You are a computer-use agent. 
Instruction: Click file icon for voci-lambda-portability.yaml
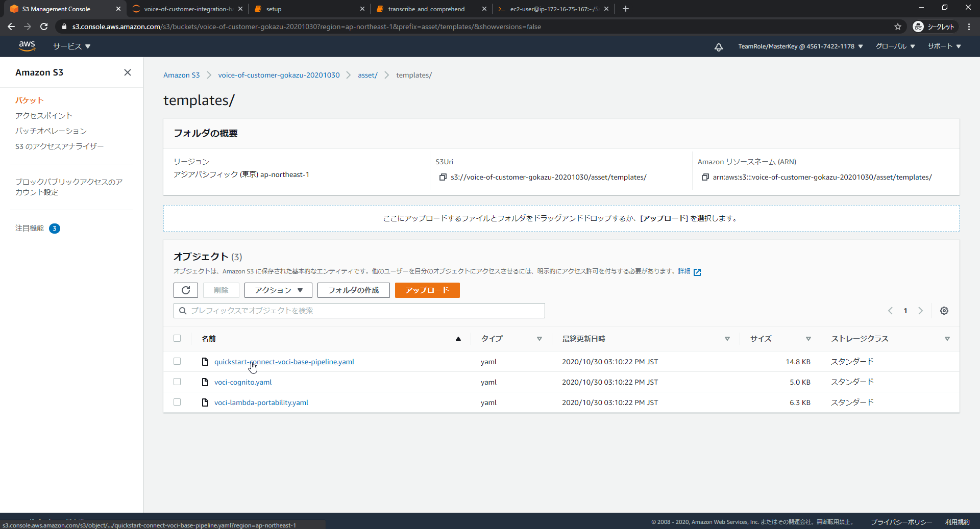coord(205,402)
